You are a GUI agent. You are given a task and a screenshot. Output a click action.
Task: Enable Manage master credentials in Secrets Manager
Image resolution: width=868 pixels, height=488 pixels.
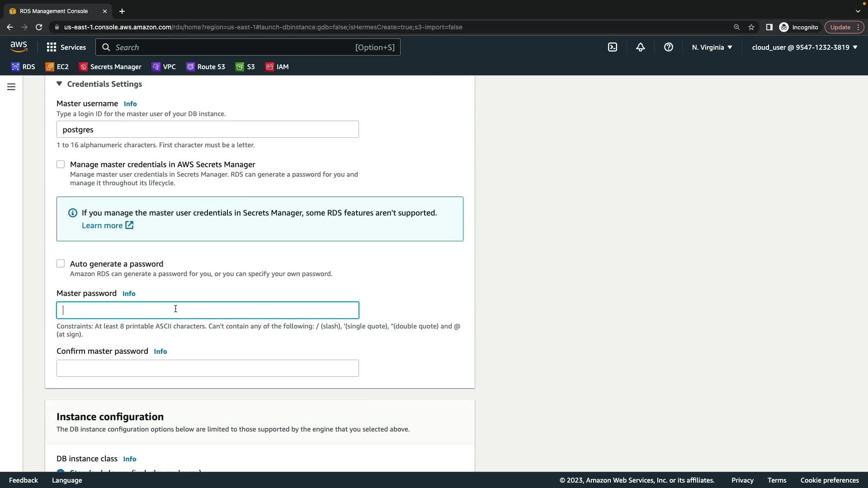61,164
